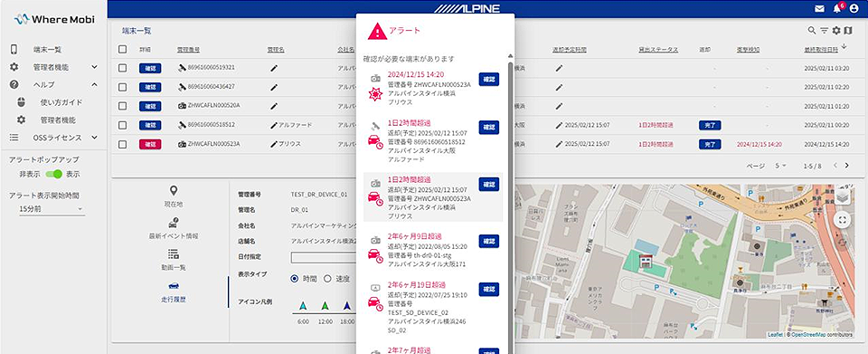
Task: Open the mail icon in top bar
Action: point(820,9)
